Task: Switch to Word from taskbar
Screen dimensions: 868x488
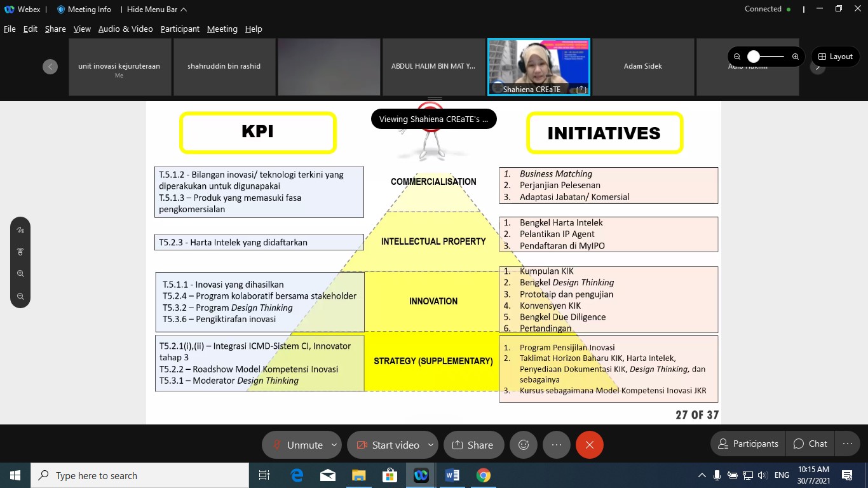Action: (x=452, y=475)
